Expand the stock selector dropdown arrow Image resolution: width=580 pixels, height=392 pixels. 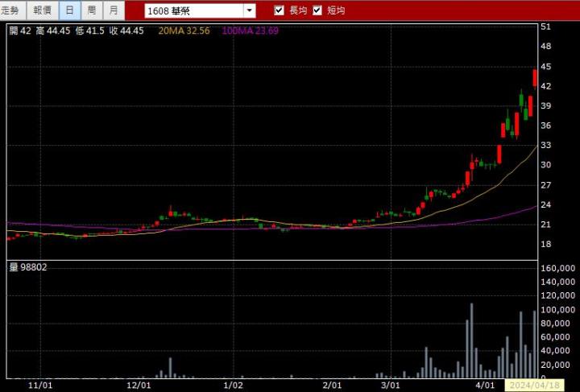[x=249, y=11]
